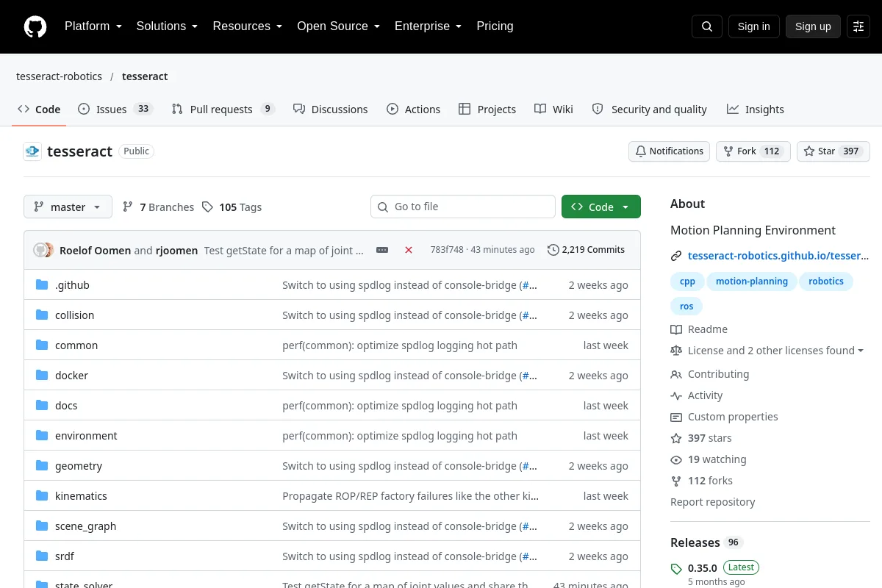
Task: Click the search magnifier button
Action: point(707,26)
